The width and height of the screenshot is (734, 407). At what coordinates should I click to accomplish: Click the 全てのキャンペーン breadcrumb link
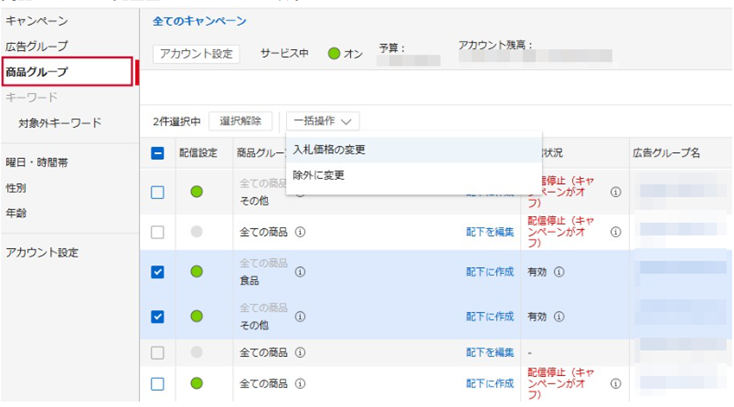[199, 21]
